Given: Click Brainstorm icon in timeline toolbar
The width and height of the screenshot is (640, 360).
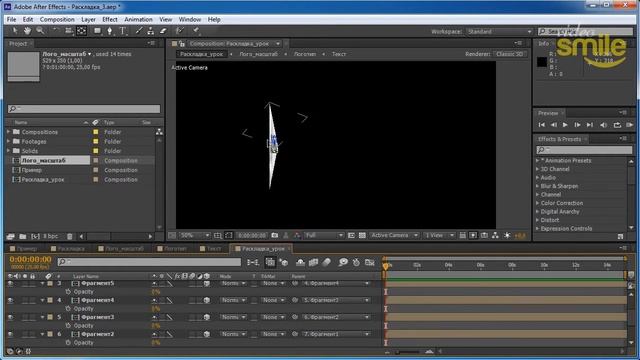Looking at the screenshot, I should tap(343, 262).
